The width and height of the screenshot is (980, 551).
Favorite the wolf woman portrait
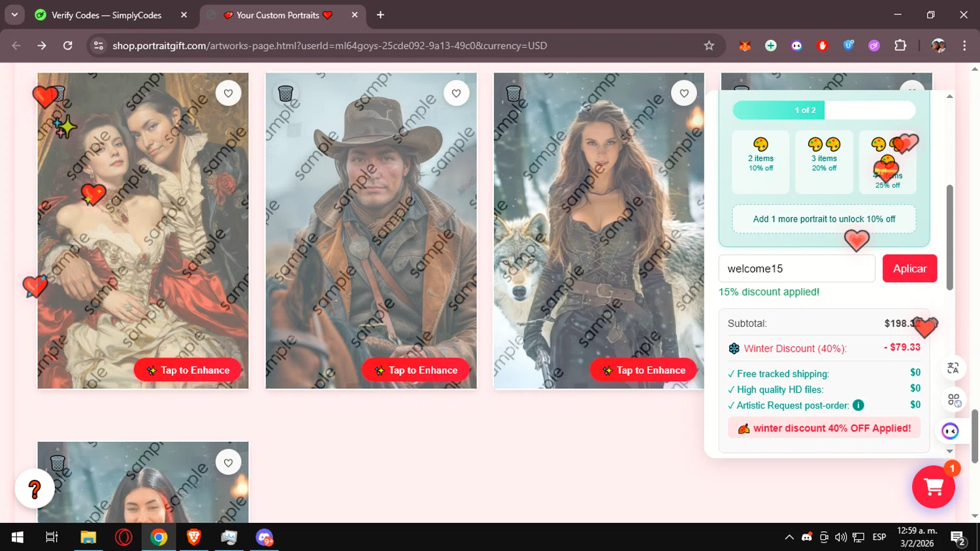pyautogui.click(x=684, y=93)
